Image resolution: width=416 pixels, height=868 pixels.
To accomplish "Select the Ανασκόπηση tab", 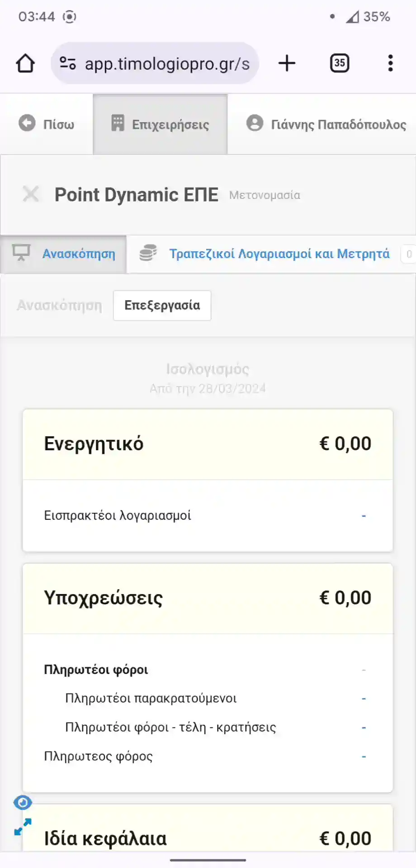I will click(64, 254).
